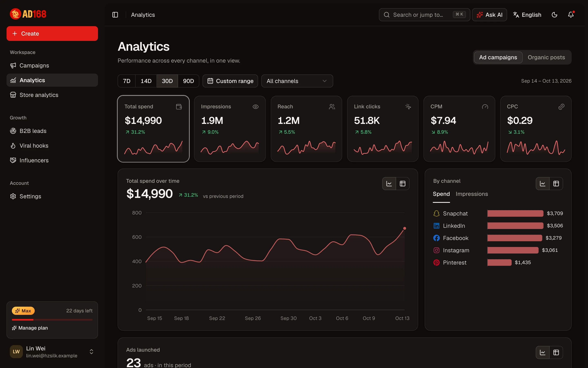Select the Total spend $14,990 metric card
588x368 pixels.
coord(153,129)
